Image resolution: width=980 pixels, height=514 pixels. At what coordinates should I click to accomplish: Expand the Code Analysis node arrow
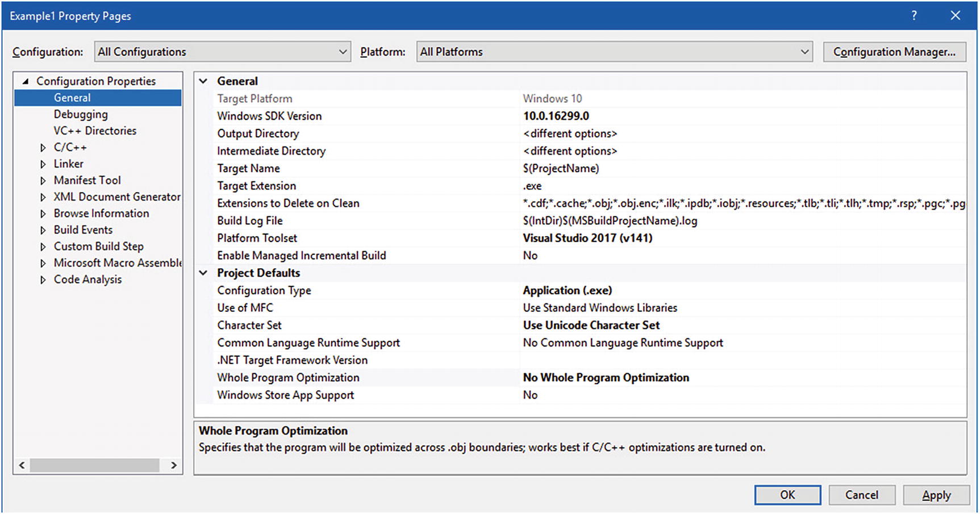pyautogui.click(x=43, y=280)
